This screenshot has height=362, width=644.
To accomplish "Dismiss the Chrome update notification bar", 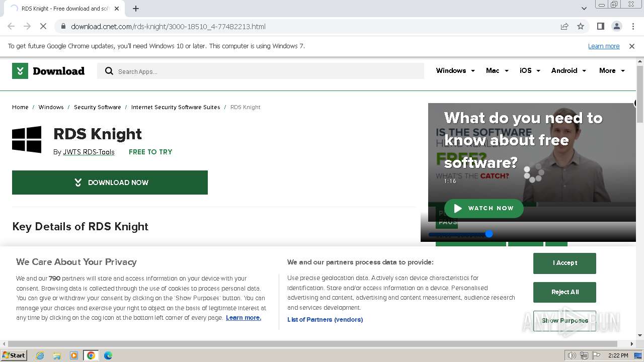I will (632, 46).
